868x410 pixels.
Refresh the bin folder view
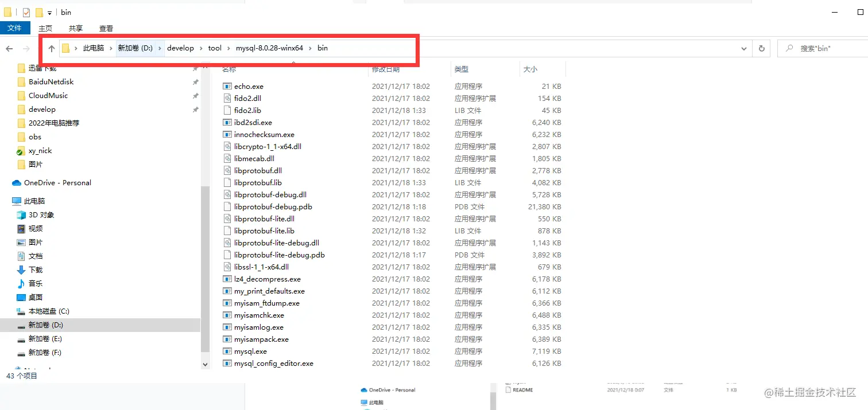click(x=762, y=49)
